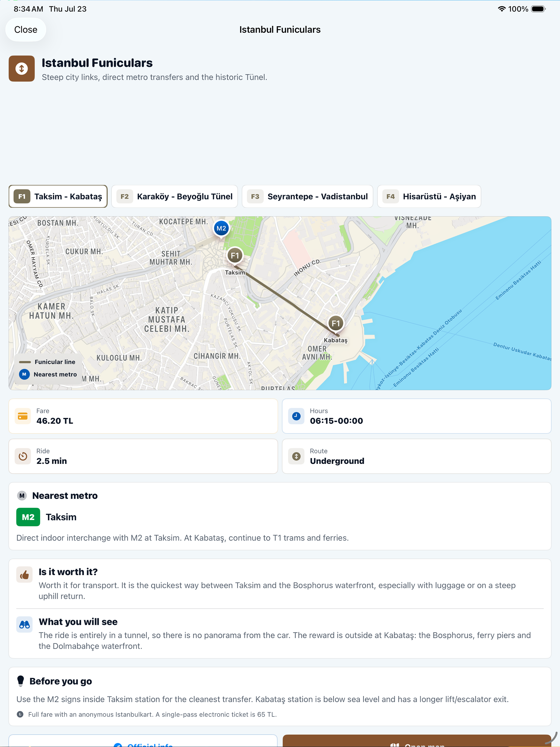The width and height of the screenshot is (560, 747).
Task: Click the KOCATEPE MH. map label
Action: 183,221
